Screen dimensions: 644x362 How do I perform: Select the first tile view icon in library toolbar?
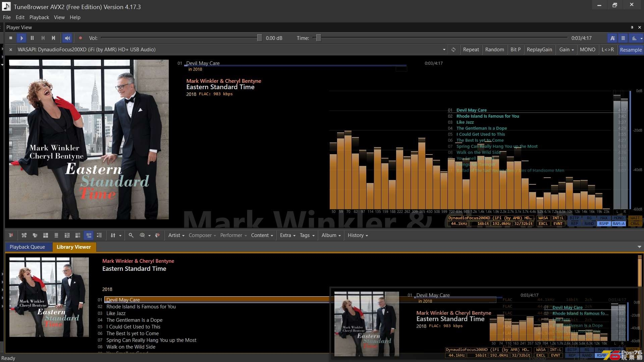tap(24, 235)
